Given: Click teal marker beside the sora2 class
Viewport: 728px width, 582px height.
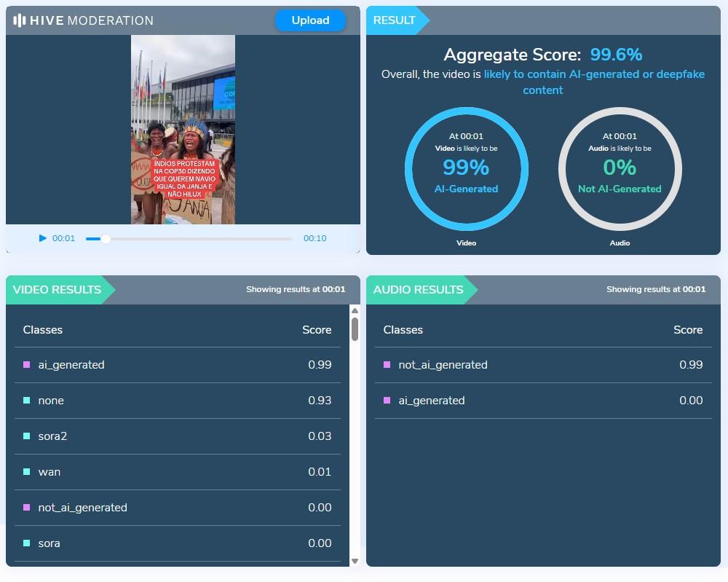Looking at the screenshot, I should [27, 436].
